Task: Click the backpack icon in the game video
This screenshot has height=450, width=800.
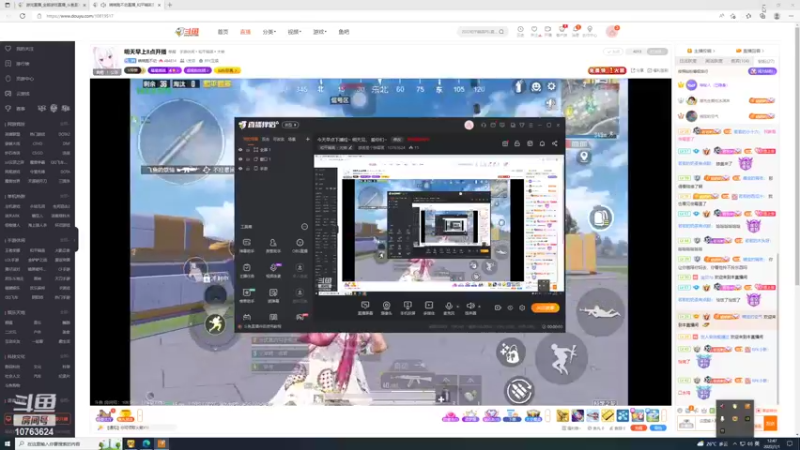Action: (600, 217)
